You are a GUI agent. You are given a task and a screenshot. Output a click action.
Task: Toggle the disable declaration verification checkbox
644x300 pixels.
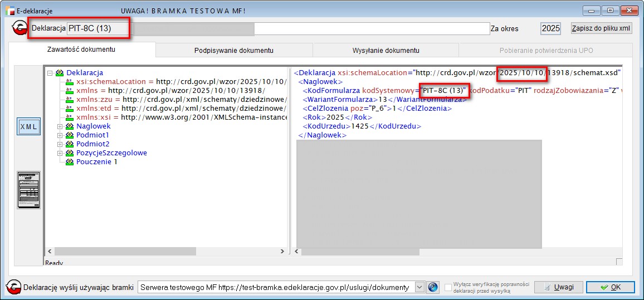click(448, 287)
